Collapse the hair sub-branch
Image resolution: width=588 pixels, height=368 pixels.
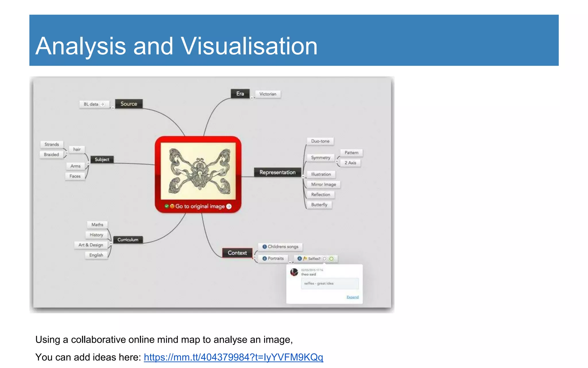67,153
